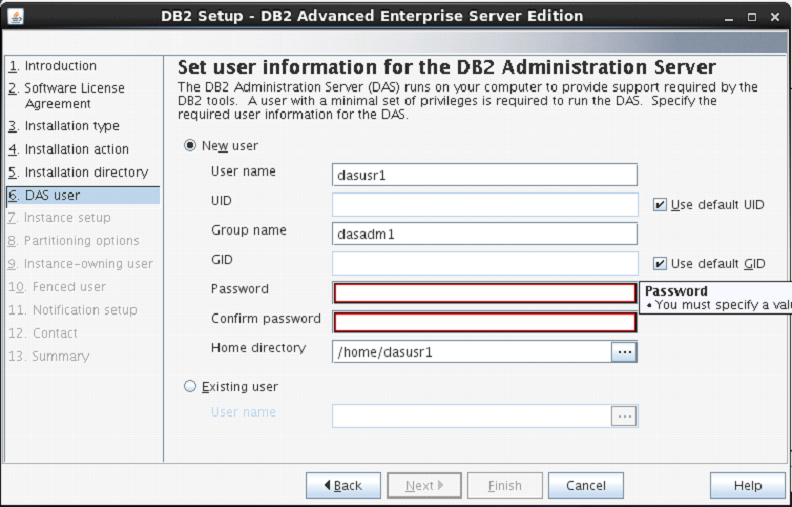
Task: Select the New user radio button
Action: click(190, 145)
